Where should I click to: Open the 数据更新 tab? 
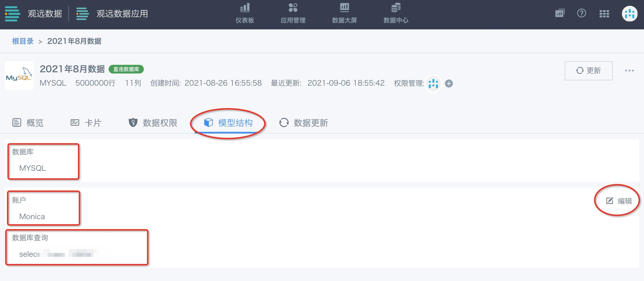pyautogui.click(x=303, y=123)
